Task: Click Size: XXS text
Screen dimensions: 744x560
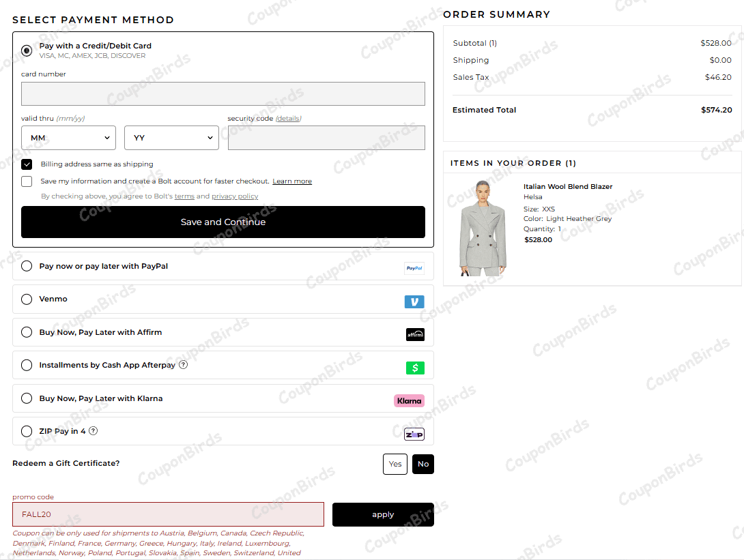Action: click(539, 209)
